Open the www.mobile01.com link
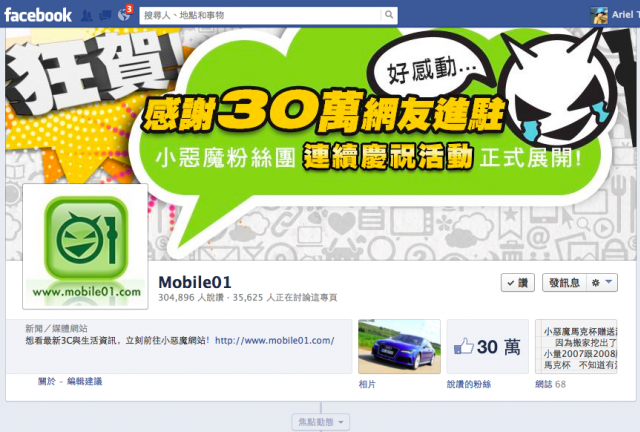 coord(275,340)
